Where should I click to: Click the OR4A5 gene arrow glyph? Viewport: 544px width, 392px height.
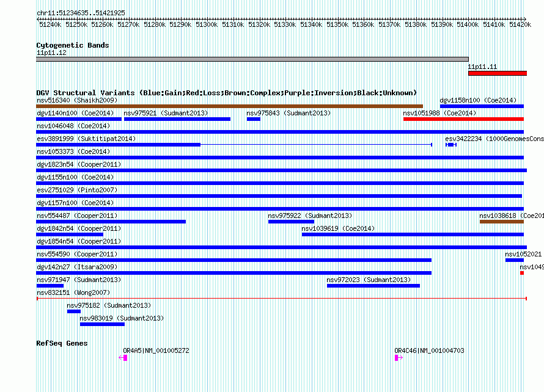pyautogui.click(x=123, y=358)
